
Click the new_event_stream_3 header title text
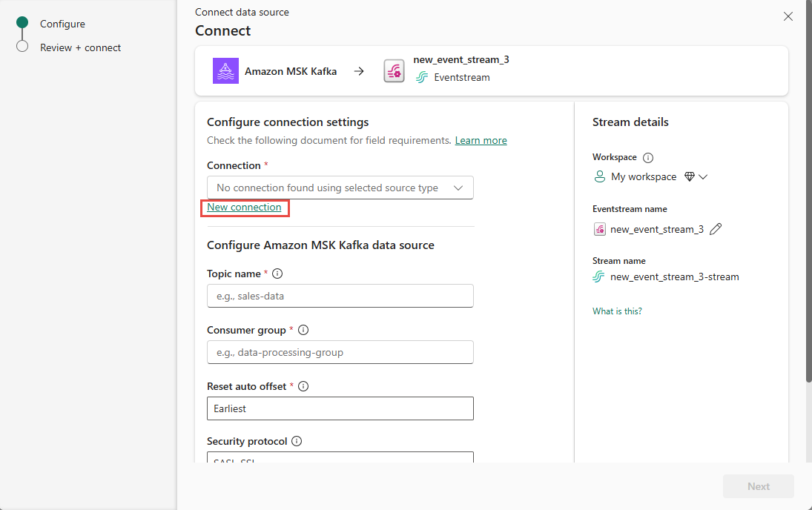pyautogui.click(x=461, y=59)
